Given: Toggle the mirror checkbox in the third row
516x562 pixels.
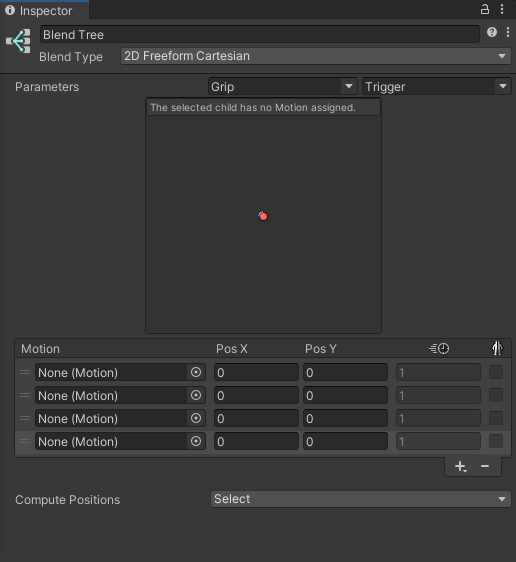Looking at the screenshot, I should [x=496, y=418].
